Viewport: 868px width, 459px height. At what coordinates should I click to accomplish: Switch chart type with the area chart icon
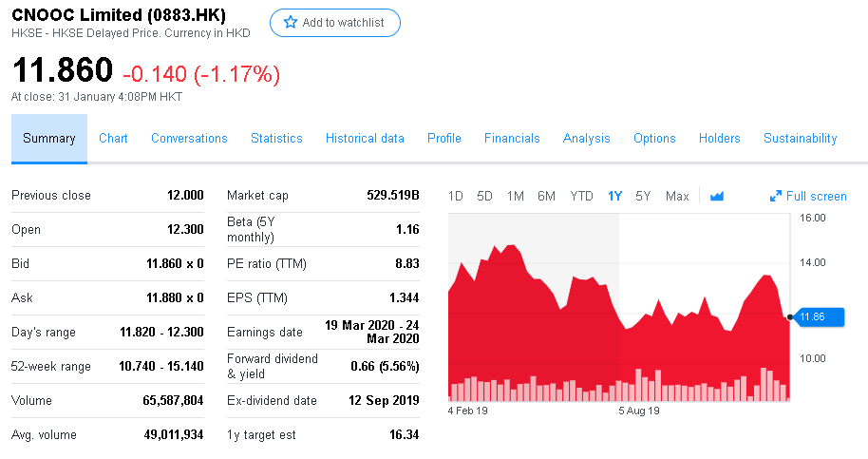(x=717, y=197)
